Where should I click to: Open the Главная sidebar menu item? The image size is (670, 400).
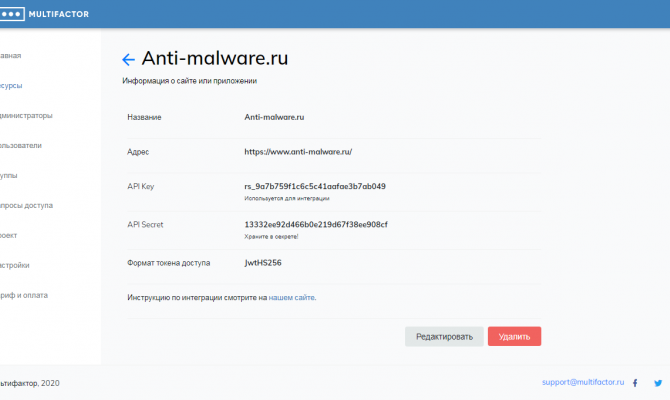point(10,56)
